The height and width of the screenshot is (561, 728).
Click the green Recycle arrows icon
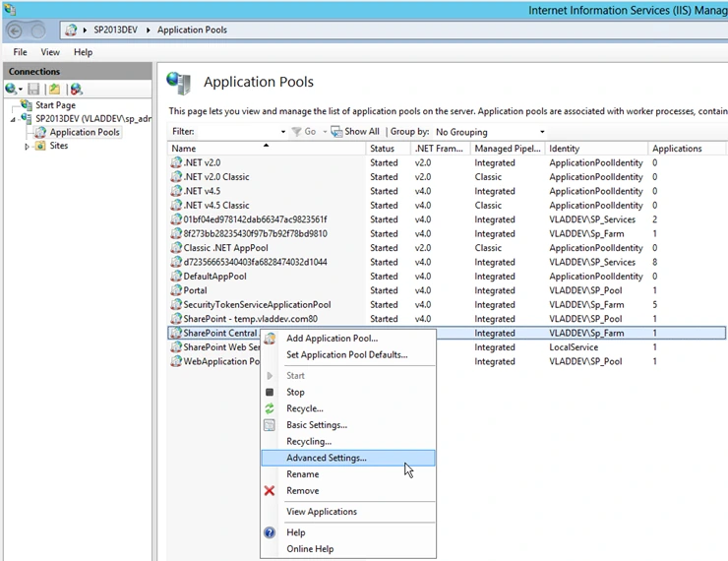coord(270,408)
